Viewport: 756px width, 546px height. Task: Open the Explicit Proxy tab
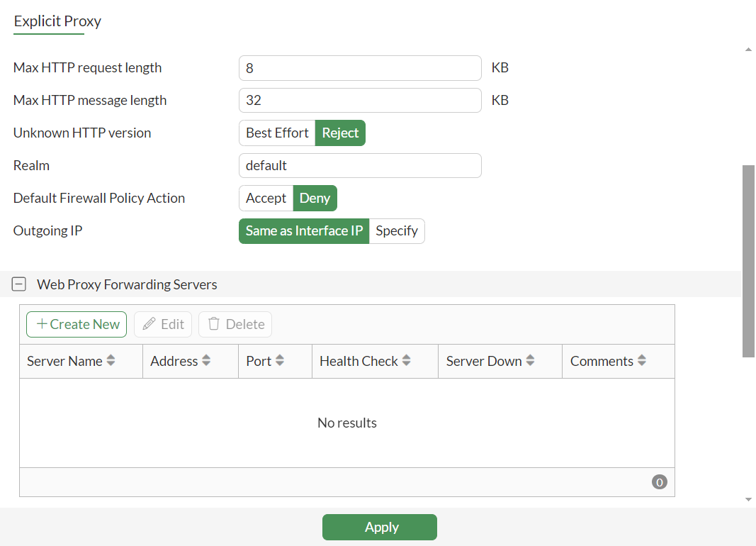click(x=57, y=21)
